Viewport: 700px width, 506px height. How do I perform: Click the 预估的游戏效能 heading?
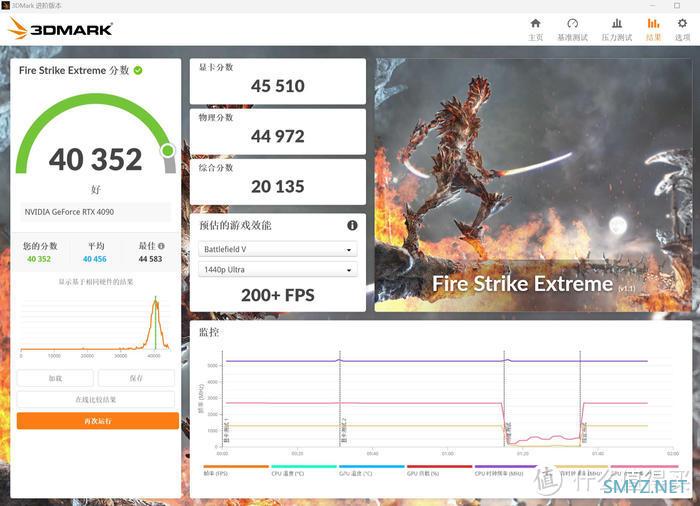pyautogui.click(x=235, y=225)
